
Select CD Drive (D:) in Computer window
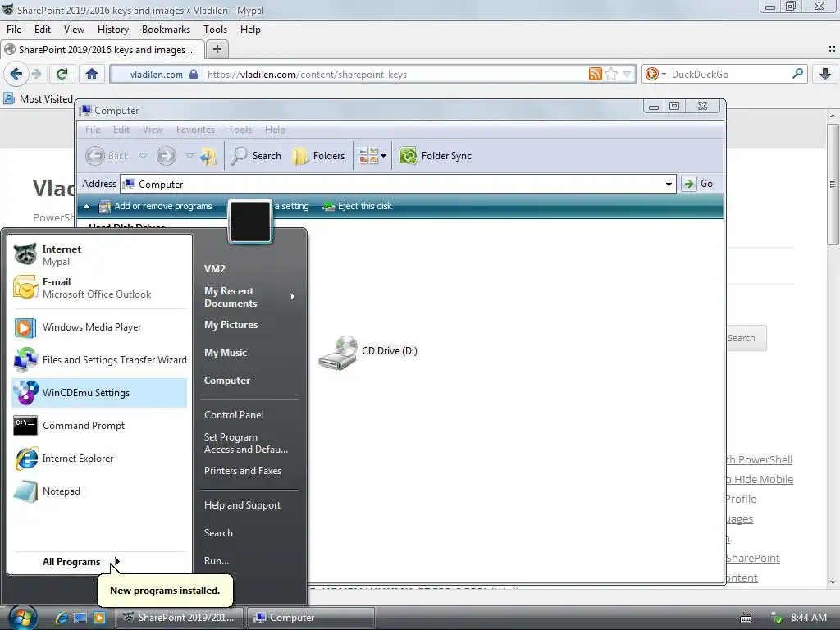[x=368, y=352]
